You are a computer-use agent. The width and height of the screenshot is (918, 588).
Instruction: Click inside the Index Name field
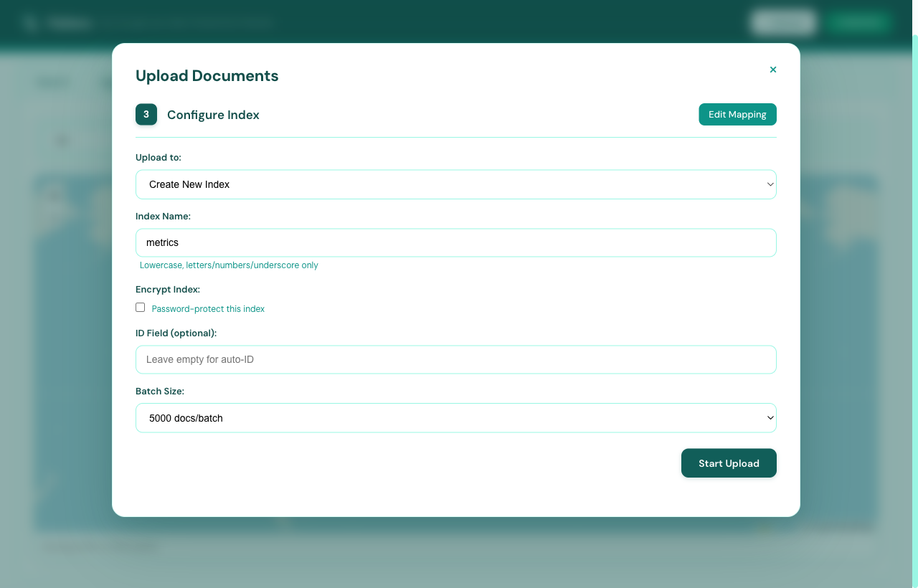[x=456, y=242]
